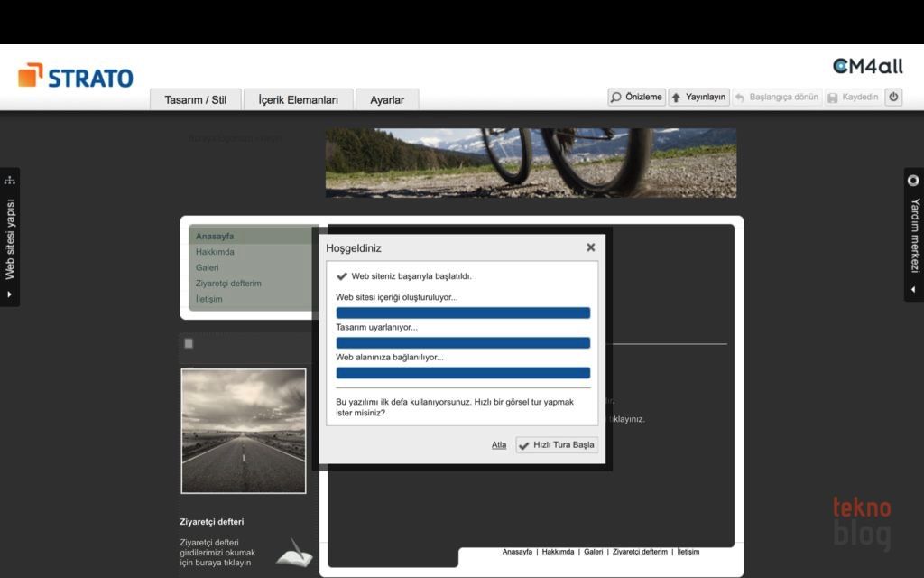Click the Web alanınıza bağlanılıyor progress bar
The width and height of the screenshot is (924, 578).
coord(463,373)
